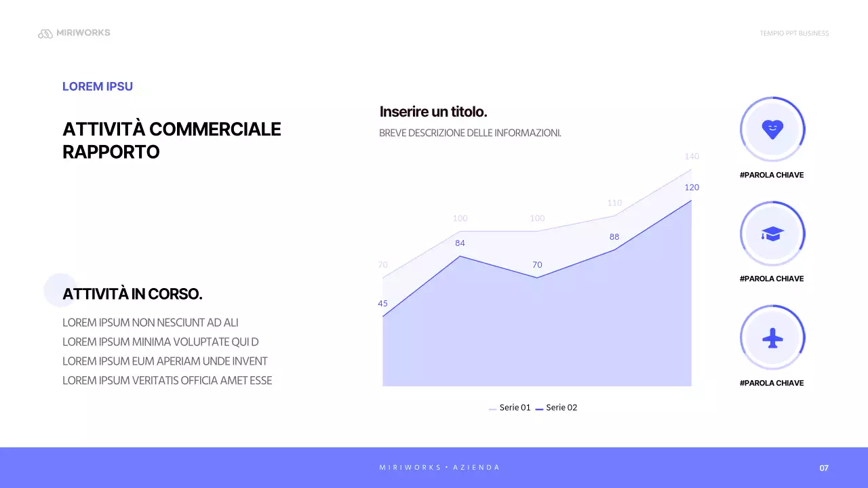Click the Serie 01 legend marker
This screenshot has width=868, height=488.
click(493, 409)
